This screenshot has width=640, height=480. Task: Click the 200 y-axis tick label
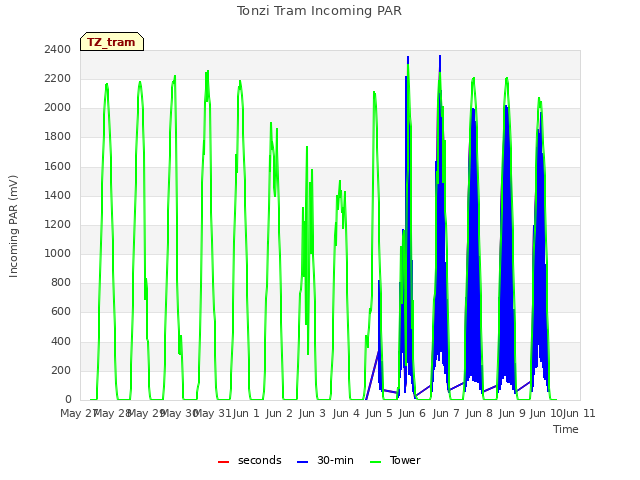(x=61, y=371)
